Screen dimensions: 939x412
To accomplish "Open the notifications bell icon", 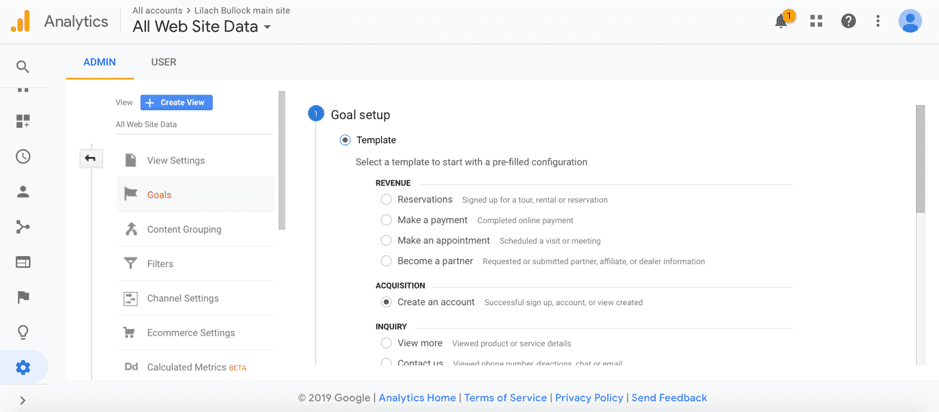I will tap(782, 21).
